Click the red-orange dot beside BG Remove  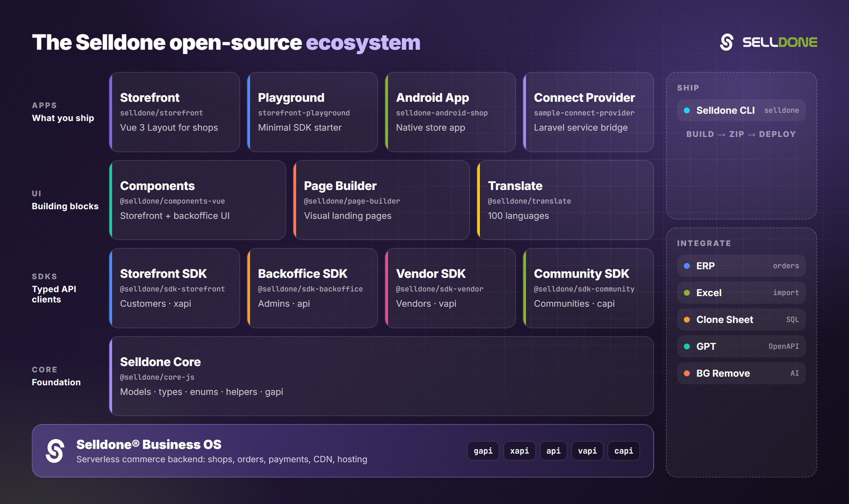tap(687, 374)
